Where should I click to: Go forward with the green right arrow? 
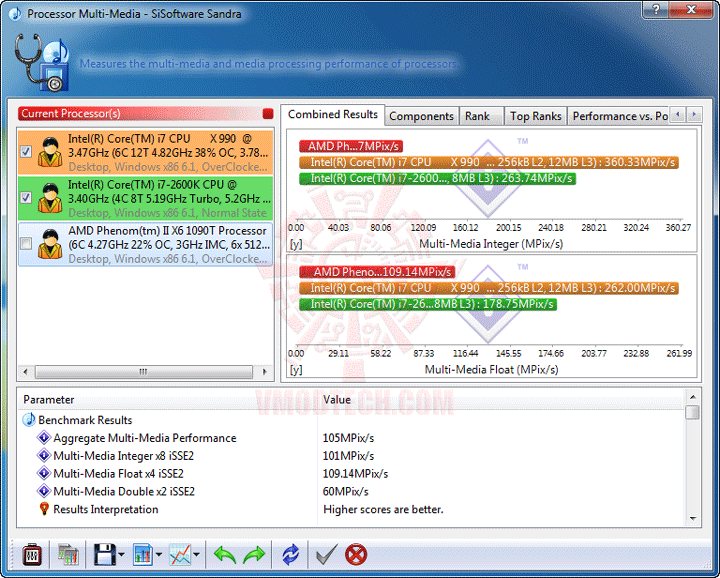(254, 555)
